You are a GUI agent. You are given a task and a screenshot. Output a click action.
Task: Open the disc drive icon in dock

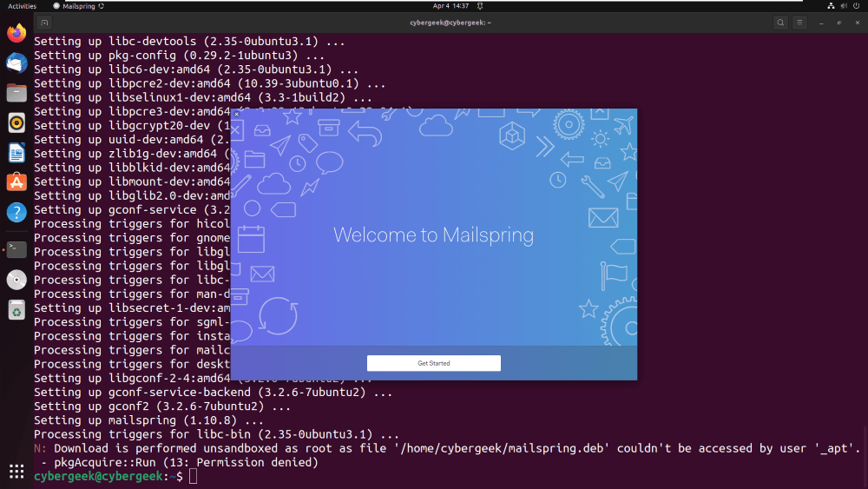[x=16, y=280]
